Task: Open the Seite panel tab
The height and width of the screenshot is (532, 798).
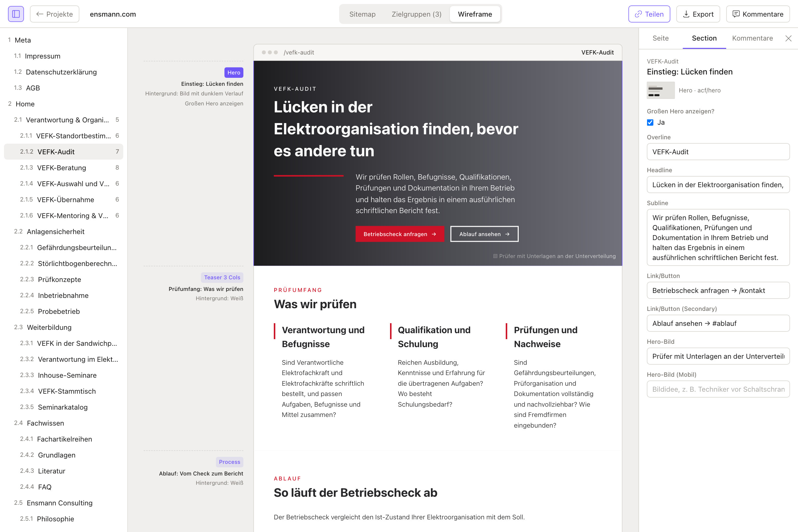Action: click(x=660, y=38)
